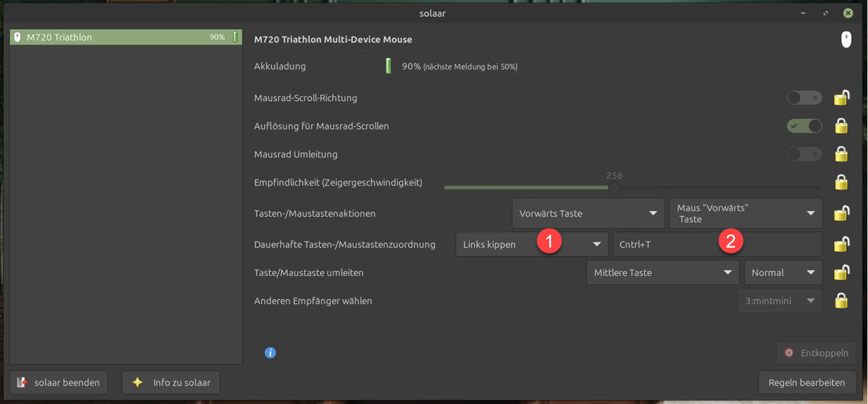This screenshot has width=868, height=404.
Task: Close the solaar window
Action: click(x=848, y=12)
